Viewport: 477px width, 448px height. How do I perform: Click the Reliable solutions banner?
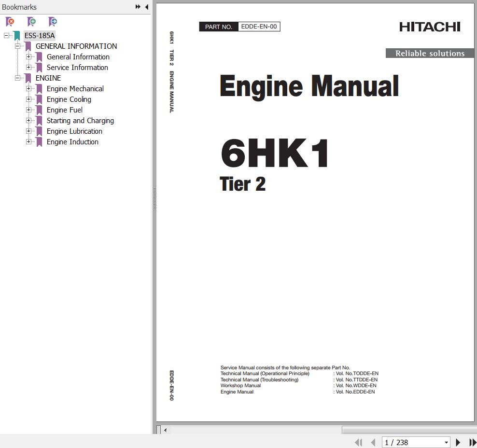point(430,53)
